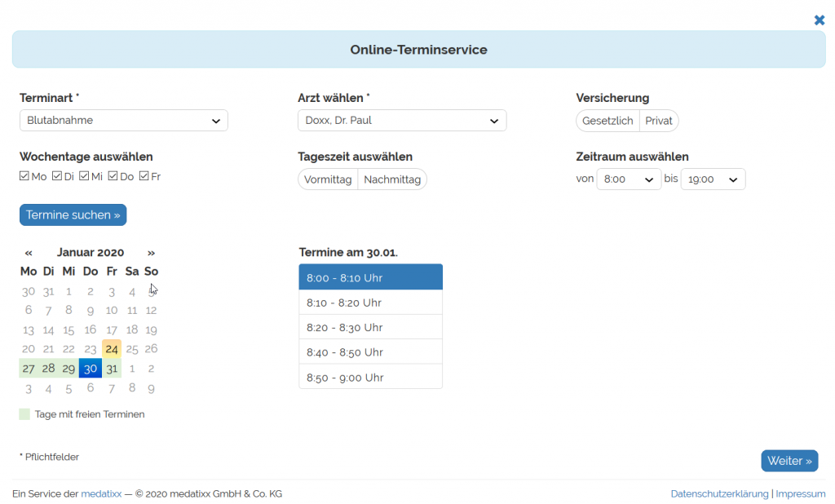Open the Terminart dropdown showing Blutabnahme
835x504 pixels.
click(x=123, y=121)
